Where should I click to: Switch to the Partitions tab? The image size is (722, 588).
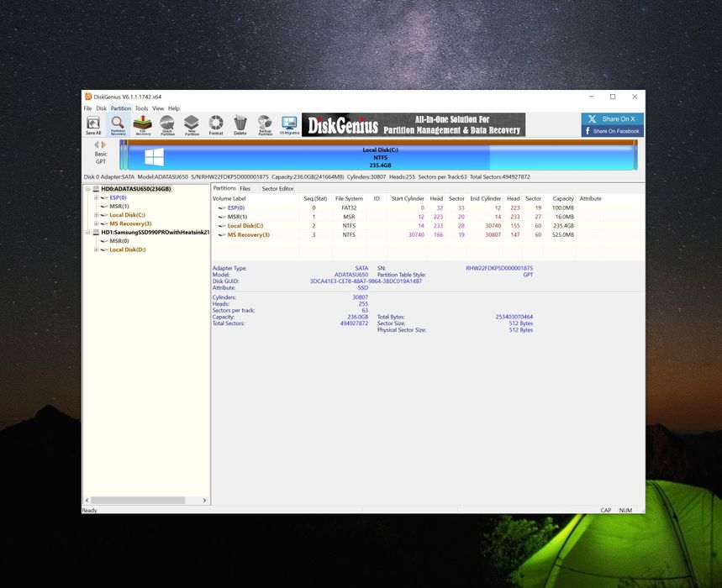224,188
